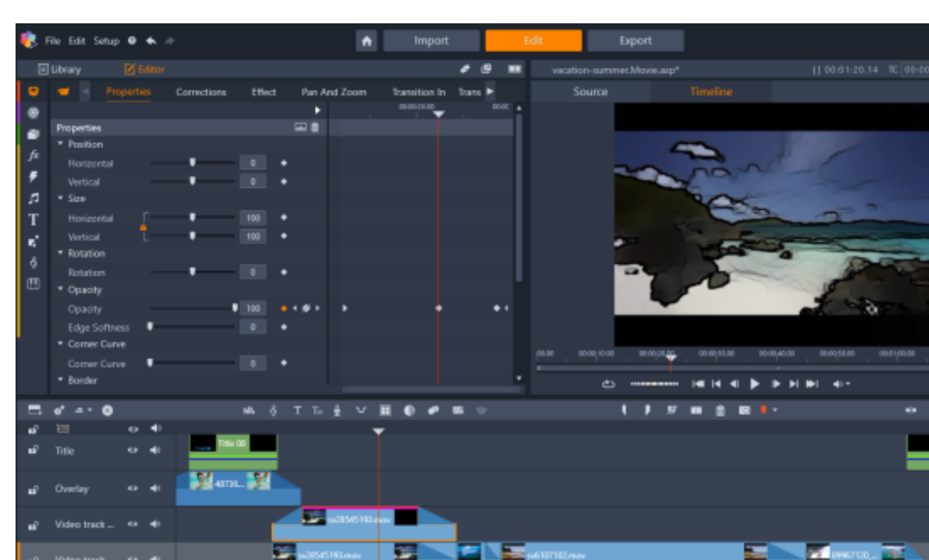Collapse the Size property group
This screenshot has height=560, width=929.
(x=60, y=198)
